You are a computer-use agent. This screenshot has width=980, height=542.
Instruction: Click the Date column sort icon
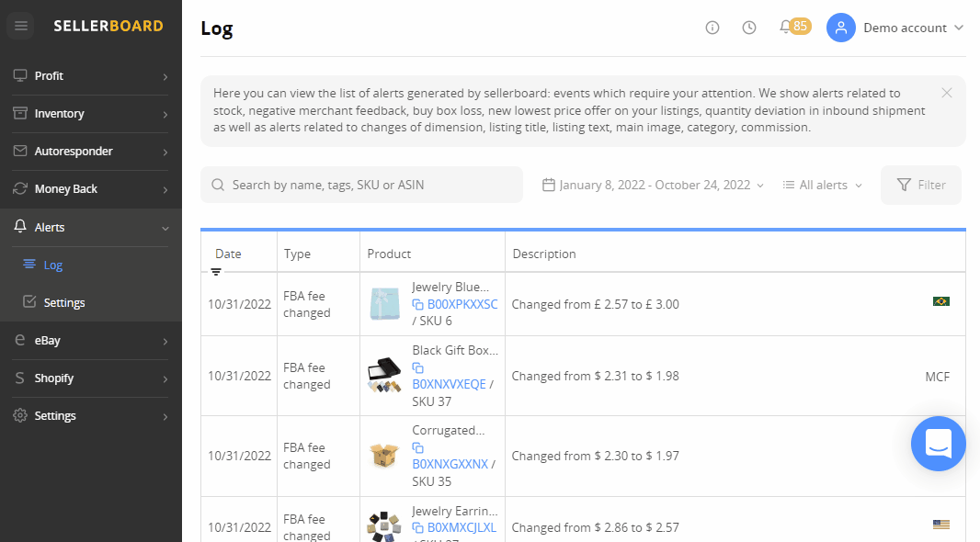click(x=216, y=272)
